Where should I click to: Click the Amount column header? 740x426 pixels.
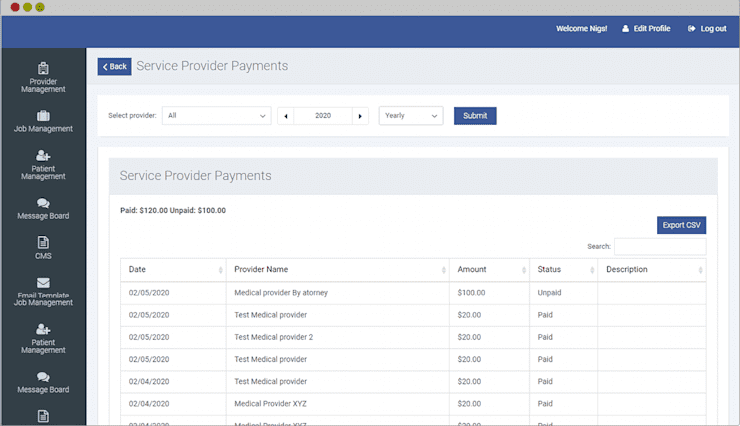[x=489, y=269]
